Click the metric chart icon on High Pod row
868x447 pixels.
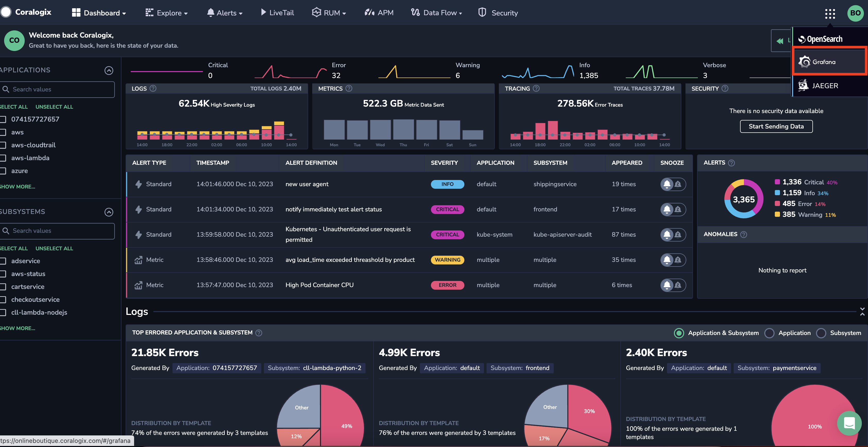coord(138,285)
